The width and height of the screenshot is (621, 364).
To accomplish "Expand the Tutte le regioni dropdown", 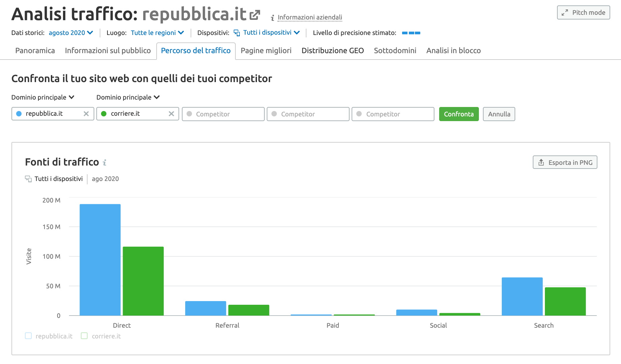I will 157,33.
